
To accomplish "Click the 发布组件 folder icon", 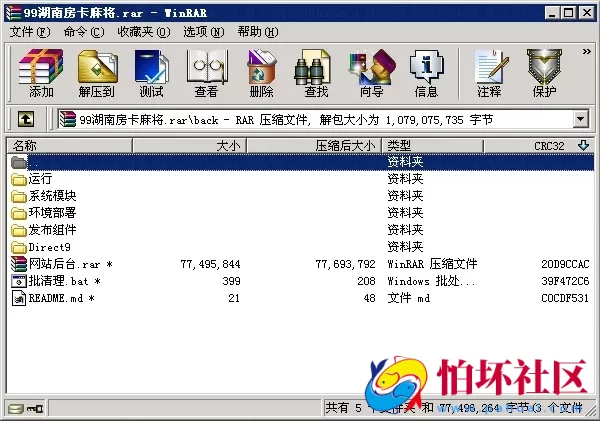I will (x=19, y=230).
